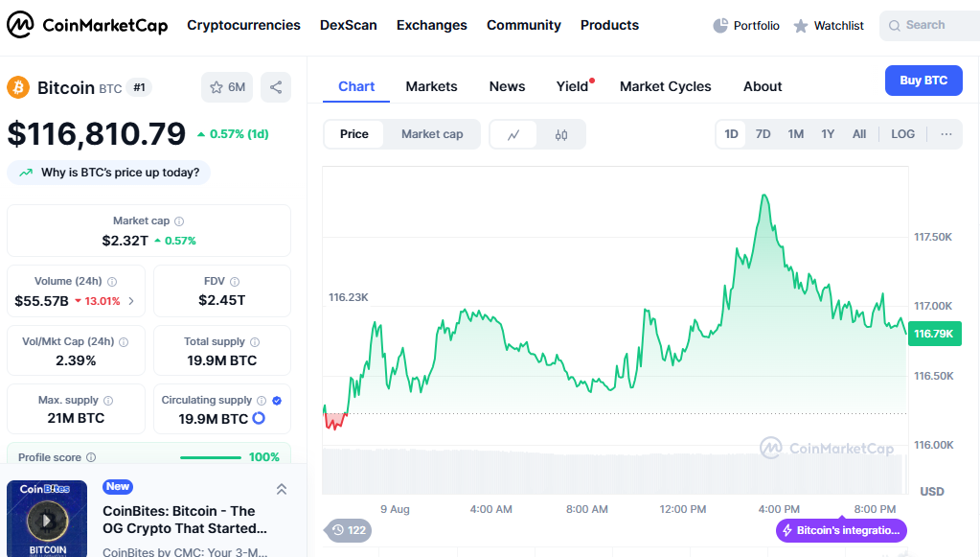
Task: Open Vol/Mkt Cap (24h) info icon
Action: (124, 342)
